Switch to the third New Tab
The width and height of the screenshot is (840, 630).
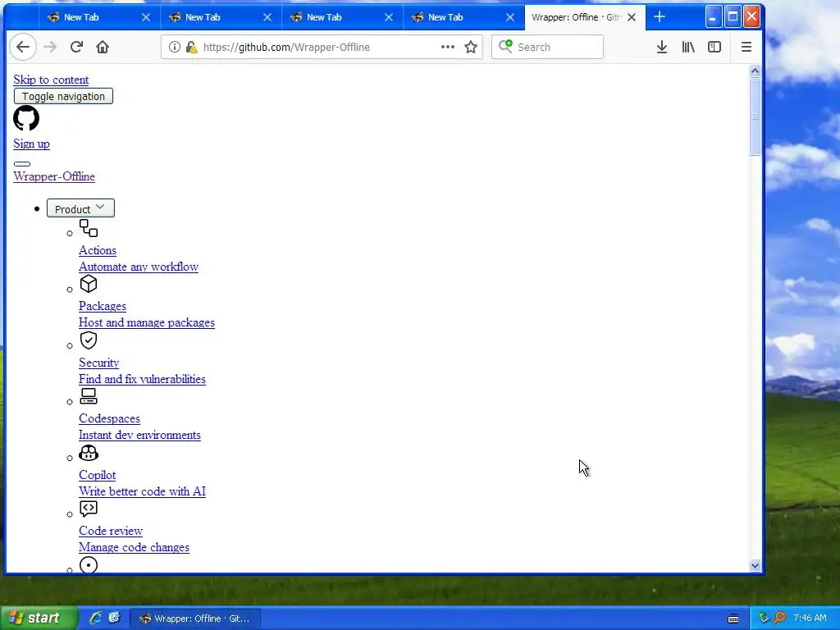pyautogui.click(x=342, y=17)
